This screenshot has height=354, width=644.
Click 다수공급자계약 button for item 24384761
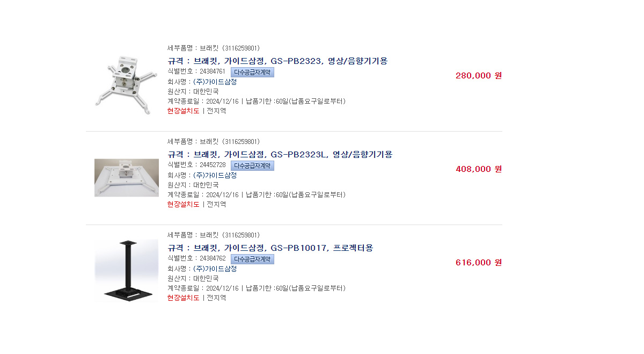click(x=252, y=72)
